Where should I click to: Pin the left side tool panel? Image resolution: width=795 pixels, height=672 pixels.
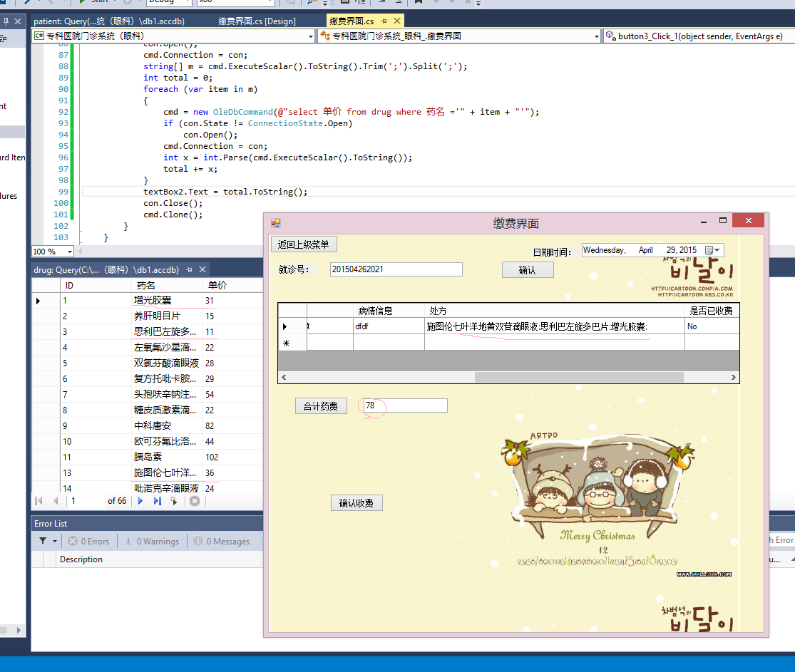[6, 21]
